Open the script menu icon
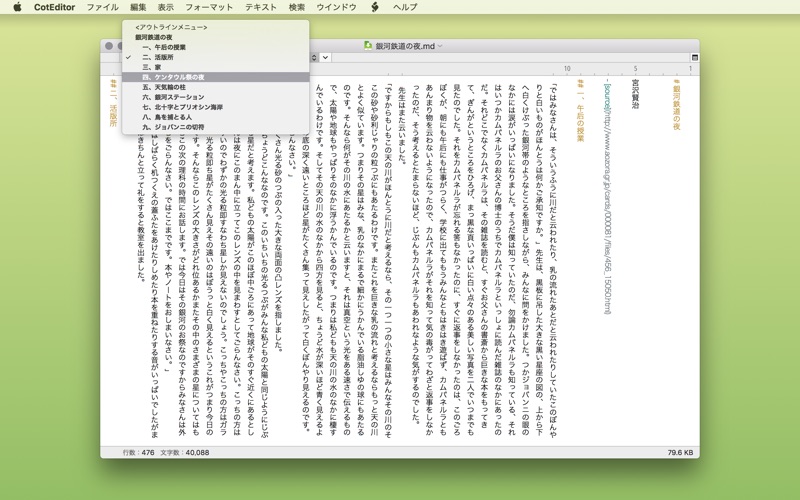This screenshot has height=500, width=800. coord(375,7)
